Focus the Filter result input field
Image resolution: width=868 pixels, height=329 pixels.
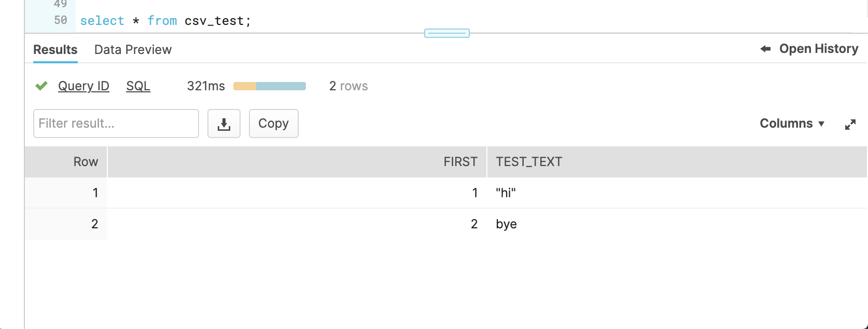point(116,124)
